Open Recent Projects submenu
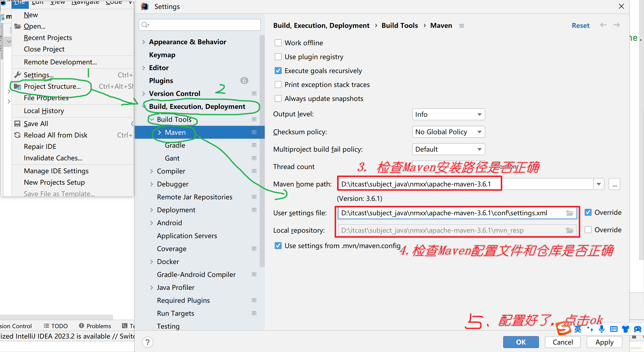Viewport: 644px width, 352px height. (48, 38)
